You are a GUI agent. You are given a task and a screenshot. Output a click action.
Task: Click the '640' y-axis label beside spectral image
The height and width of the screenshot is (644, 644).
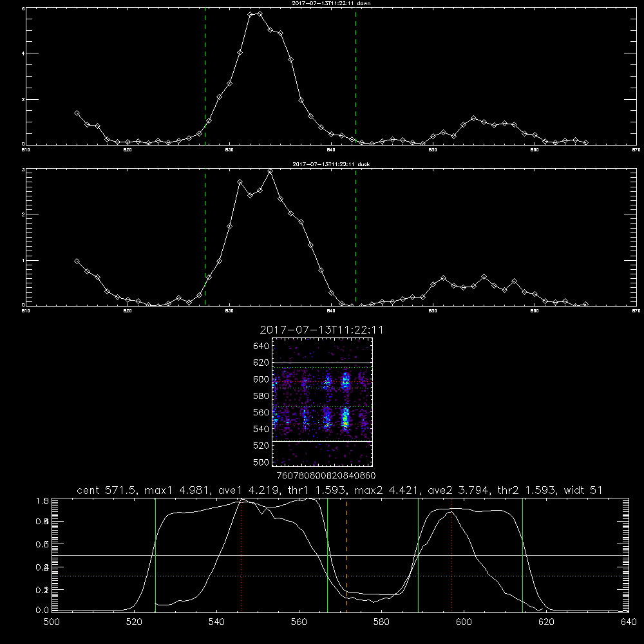261,346
